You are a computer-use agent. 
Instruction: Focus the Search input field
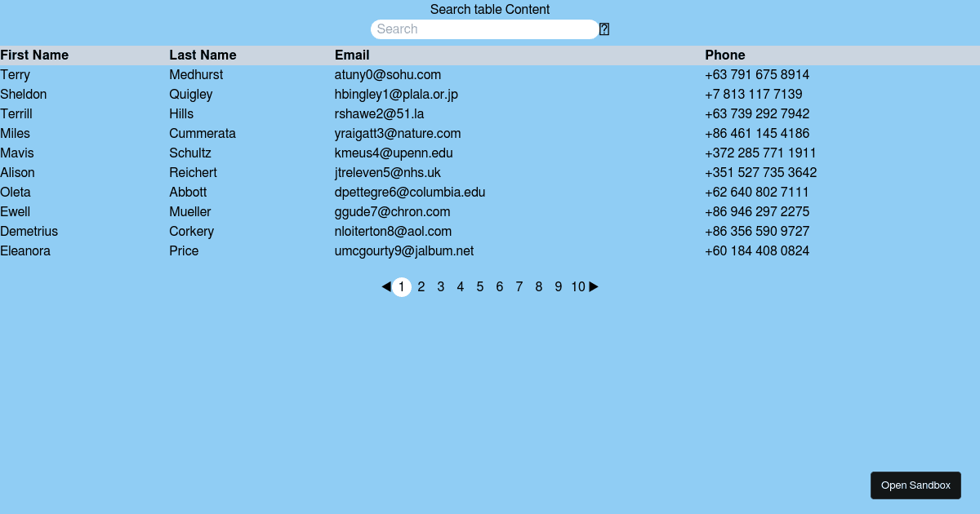tap(485, 29)
